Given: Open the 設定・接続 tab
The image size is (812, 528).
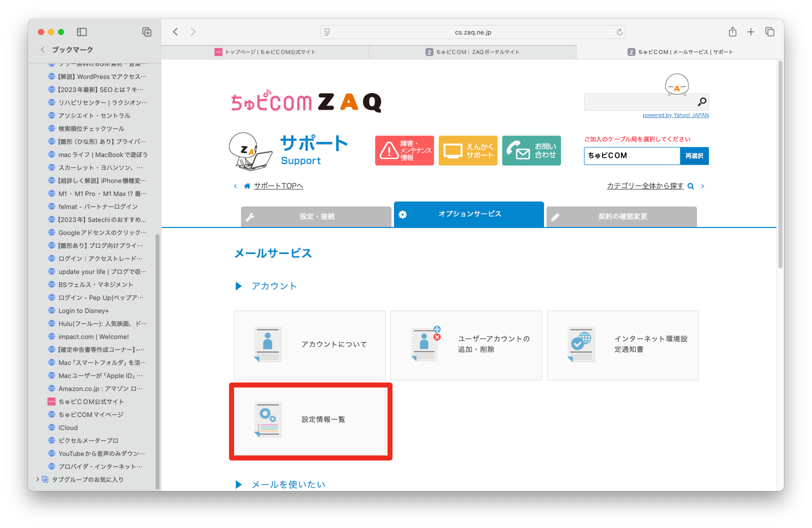Looking at the screenshot, I should tap(316, 216).
